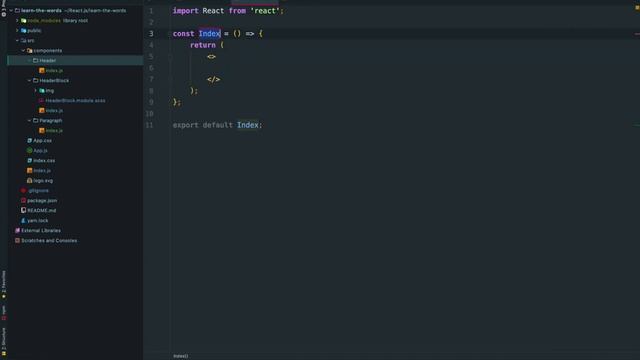Click line number 3 in the gutter
The width and height of the screenshot is (640, 360).
click(151, 33)
